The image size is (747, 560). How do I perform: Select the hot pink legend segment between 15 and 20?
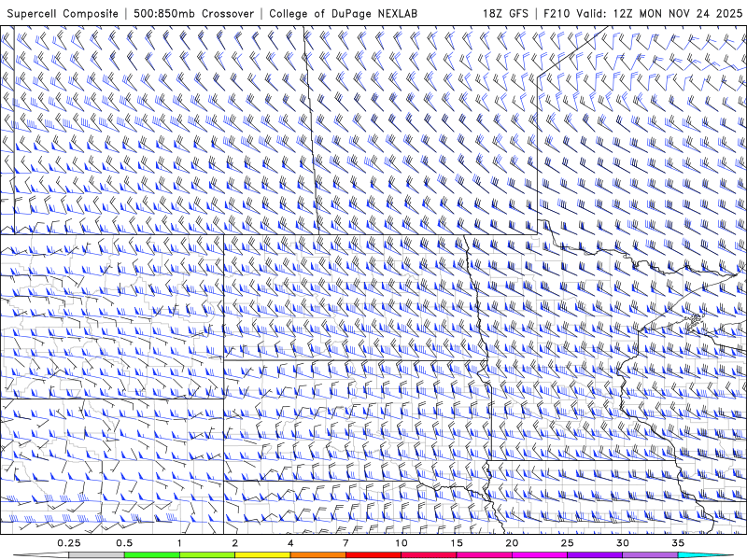(x=484, y=555)
